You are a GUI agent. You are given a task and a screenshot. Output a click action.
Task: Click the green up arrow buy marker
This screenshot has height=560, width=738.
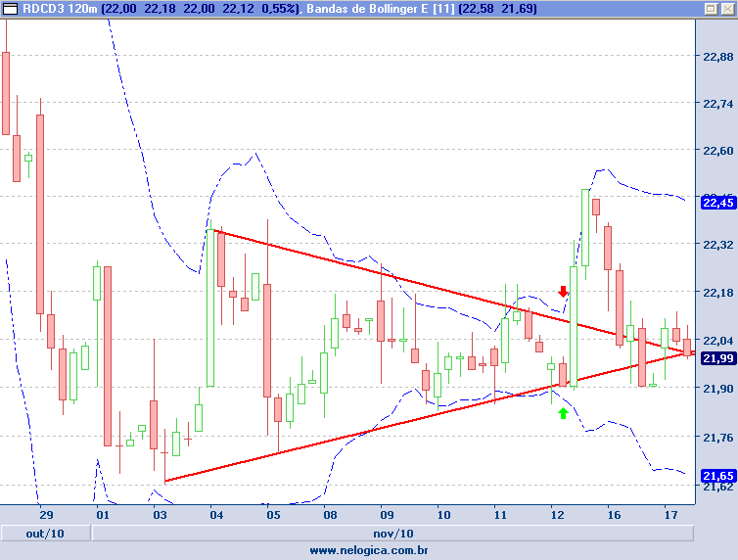(x=563, y=413)
